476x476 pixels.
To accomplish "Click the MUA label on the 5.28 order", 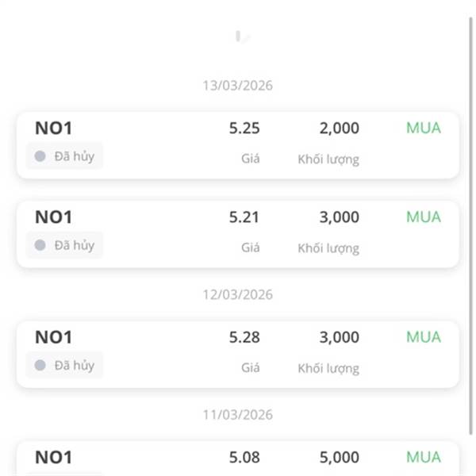I will (424, 337).
